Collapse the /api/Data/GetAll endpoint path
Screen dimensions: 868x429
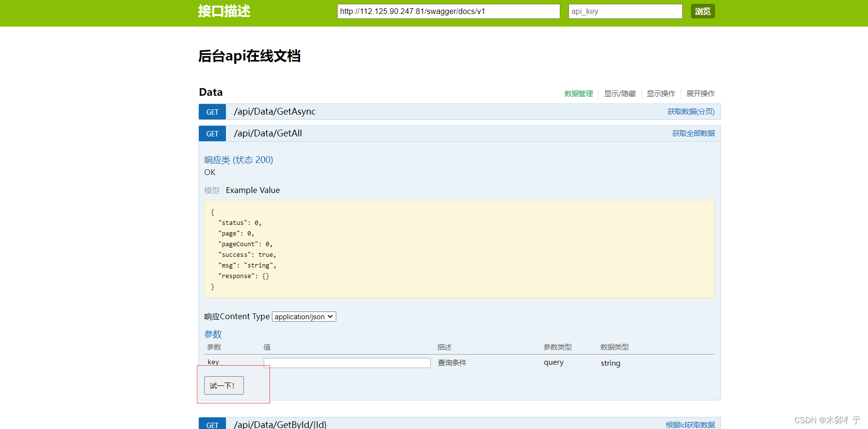(x=268, y=133)
